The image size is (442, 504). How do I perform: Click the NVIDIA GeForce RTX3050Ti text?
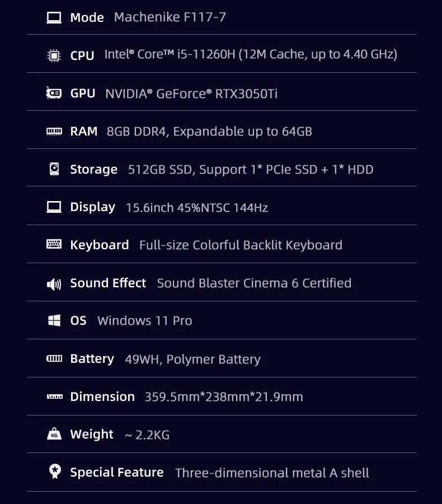[191, 94]
